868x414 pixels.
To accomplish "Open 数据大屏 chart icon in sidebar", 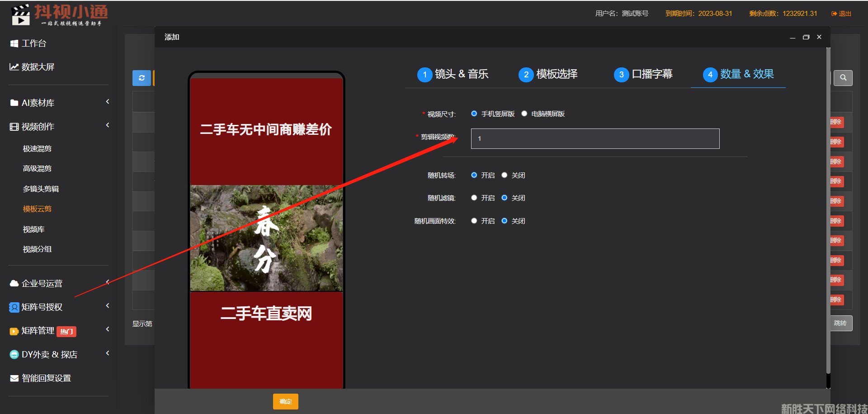I will click(14, 67).
